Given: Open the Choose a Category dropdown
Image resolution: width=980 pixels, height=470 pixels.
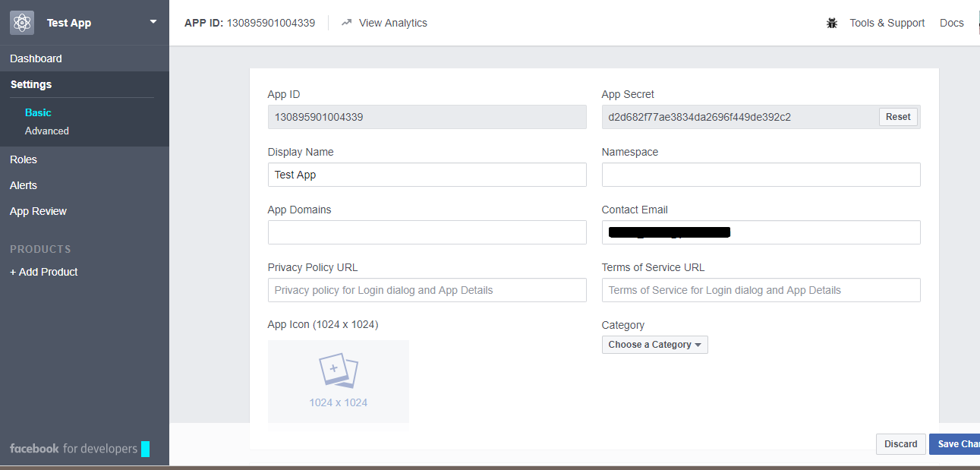Looking at the screenshot, I should [655, 345].
